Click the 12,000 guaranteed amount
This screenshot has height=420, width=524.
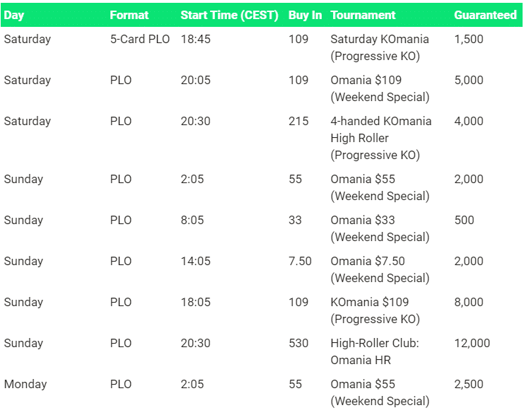click(472, 343)
